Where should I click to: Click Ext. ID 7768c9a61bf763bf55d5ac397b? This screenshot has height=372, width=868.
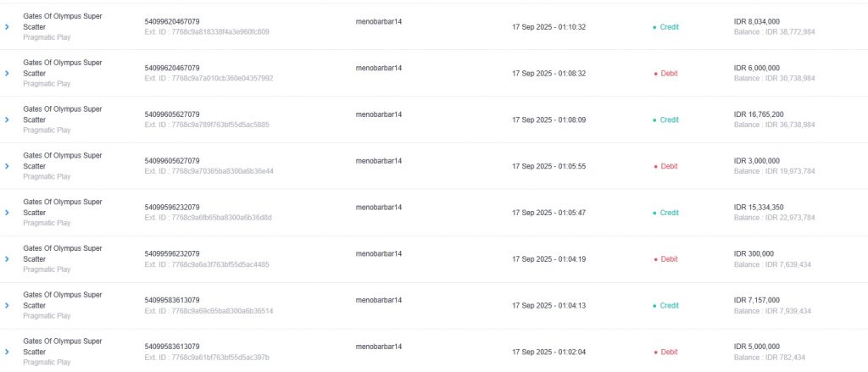207,357
